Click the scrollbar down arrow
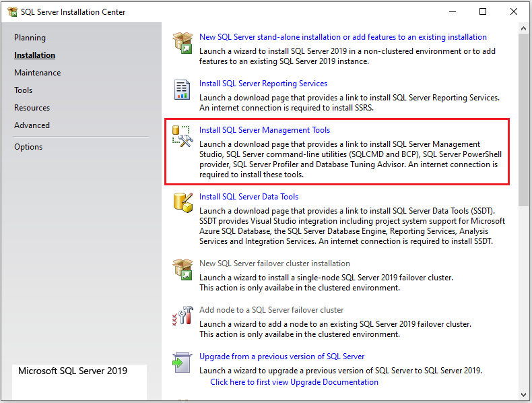 [x=525, y=394]
